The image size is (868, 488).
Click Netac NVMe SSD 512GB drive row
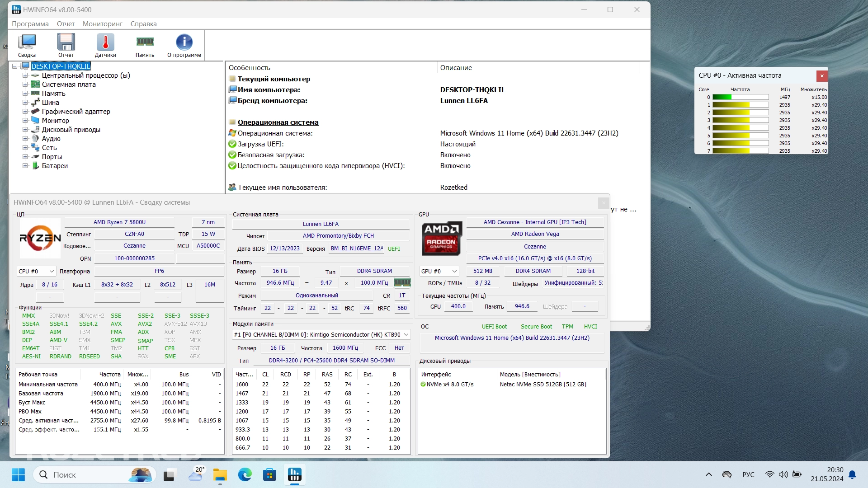(x=512, y=385)
